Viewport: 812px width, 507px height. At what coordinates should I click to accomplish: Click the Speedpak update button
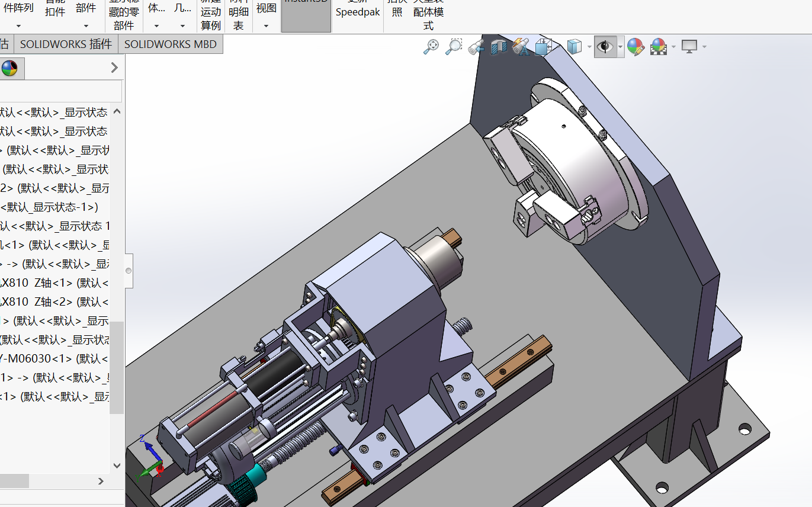[358, 9]
